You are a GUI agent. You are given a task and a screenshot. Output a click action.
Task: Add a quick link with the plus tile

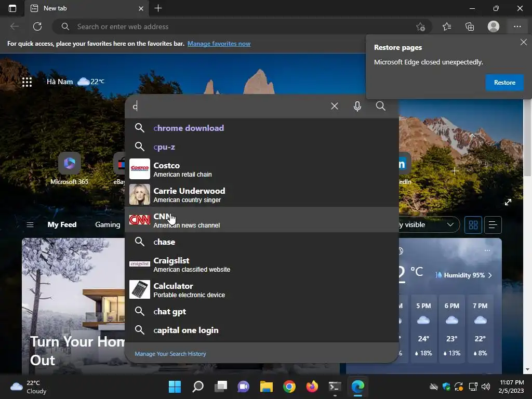455,170
